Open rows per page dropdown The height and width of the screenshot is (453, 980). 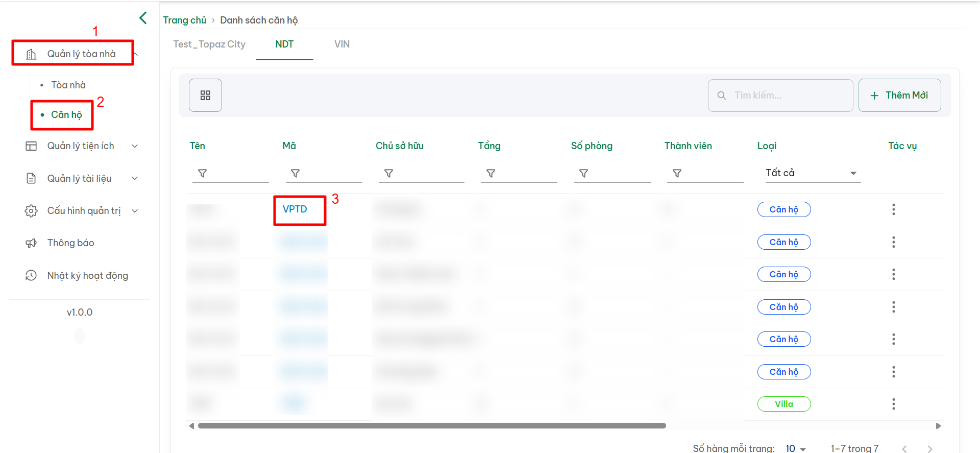(x=795, y=448)
